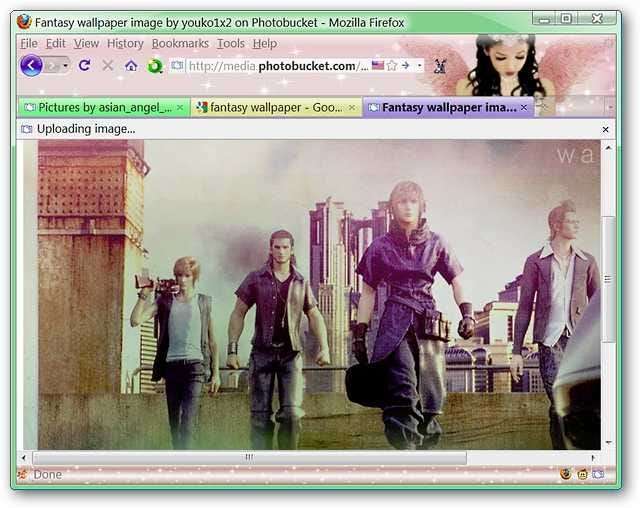This screenshot has height=508, width=640.
Task: Click the 'Uploading image...' notification text
Action: click(86, 129)
